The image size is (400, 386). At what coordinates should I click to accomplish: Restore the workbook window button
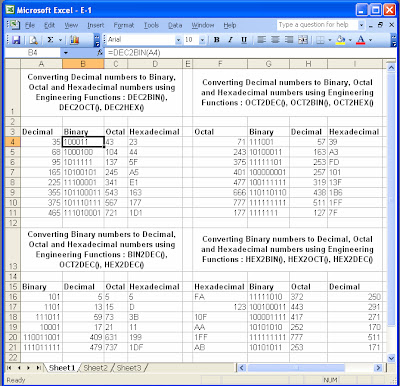pos(380,25)
